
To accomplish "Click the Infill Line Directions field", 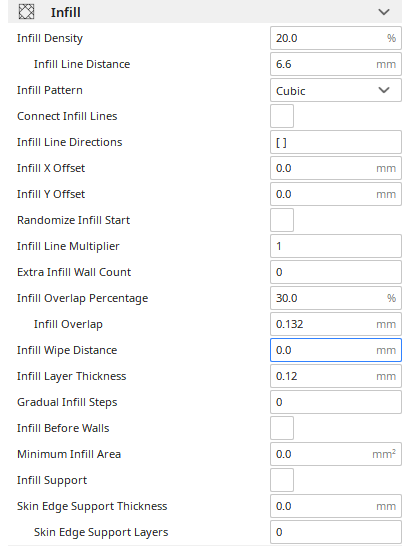I will tap(336, 142).
